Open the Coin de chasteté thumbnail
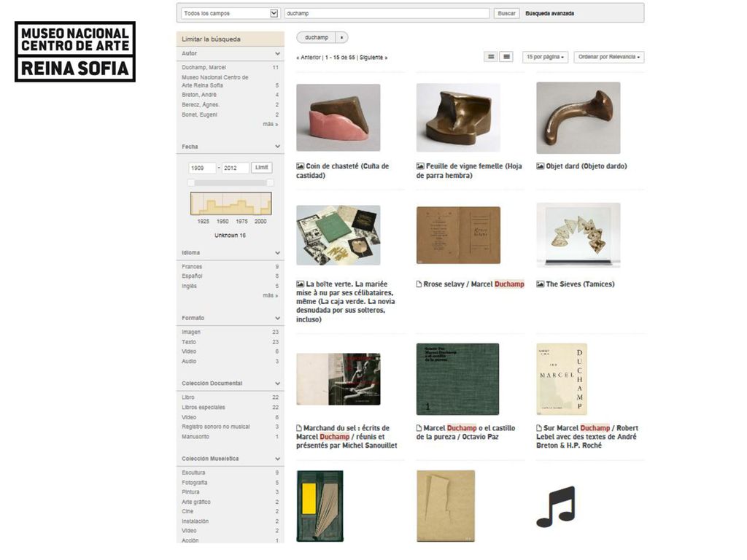The height and width of the screenshot is (560, 747). 338,117
